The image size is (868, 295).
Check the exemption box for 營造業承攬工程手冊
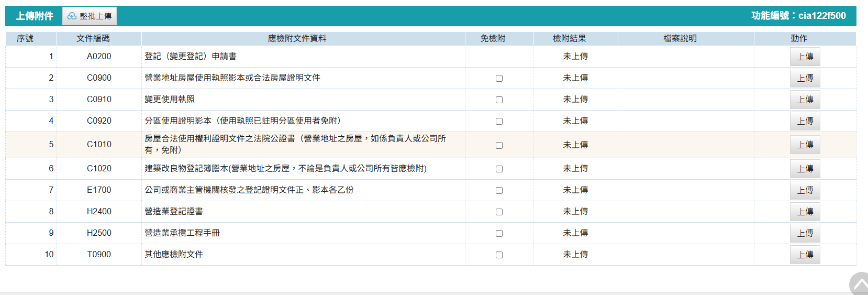pyautogui.click(x=499, y=233)
